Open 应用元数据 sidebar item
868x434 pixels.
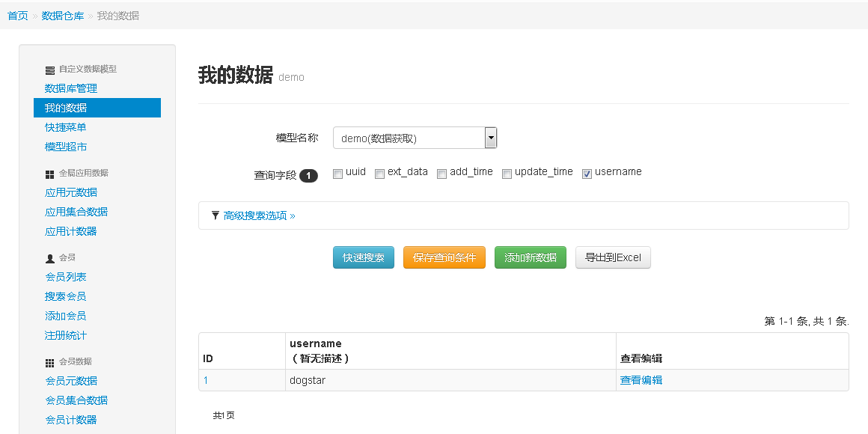(x=71, y=192)
